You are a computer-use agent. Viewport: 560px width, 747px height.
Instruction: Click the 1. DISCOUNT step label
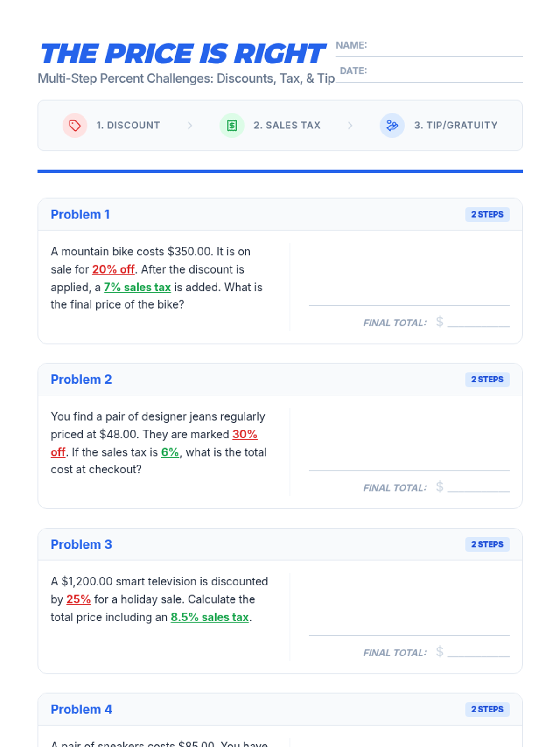pos(128,125)
